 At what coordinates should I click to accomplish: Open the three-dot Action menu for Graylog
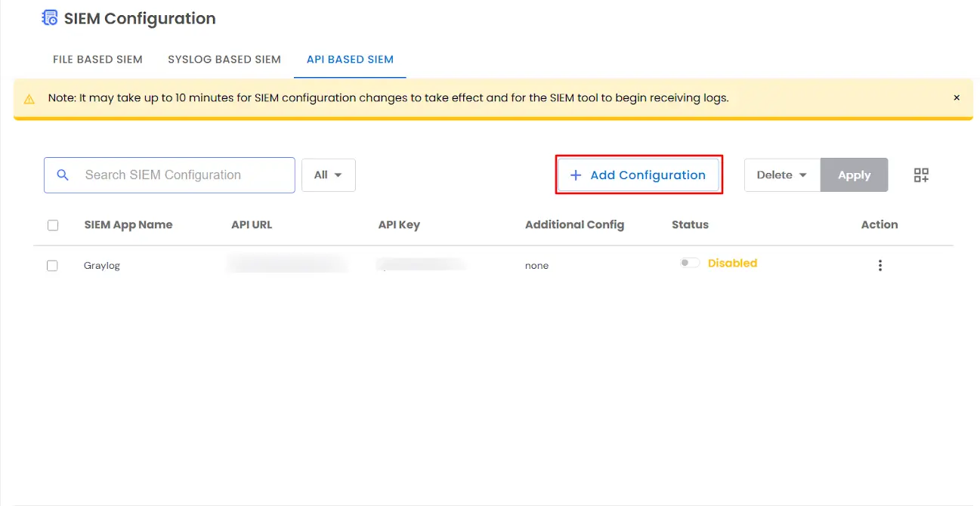point(880,265)
